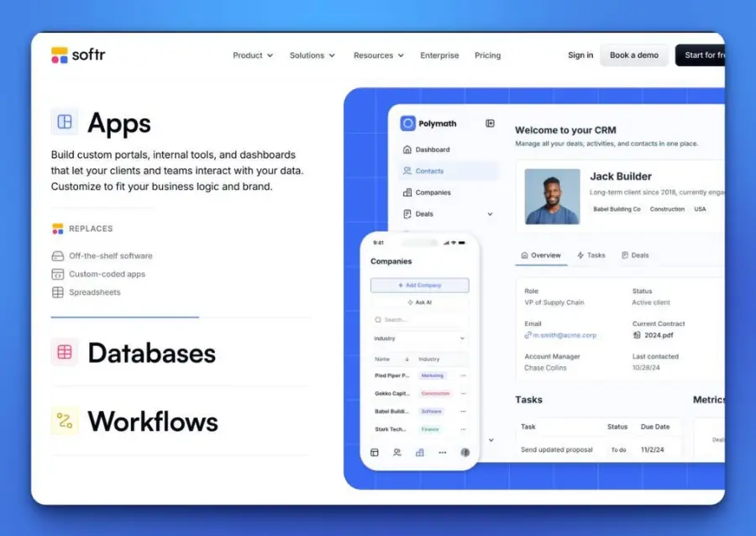Click the Deals sidebar label
Screen dimensions: 756x536
click(x=424, y=213)
